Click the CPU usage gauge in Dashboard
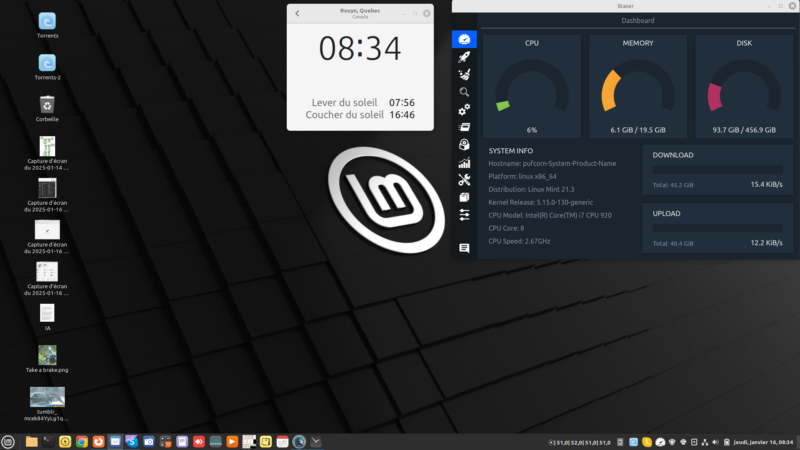 531,90
